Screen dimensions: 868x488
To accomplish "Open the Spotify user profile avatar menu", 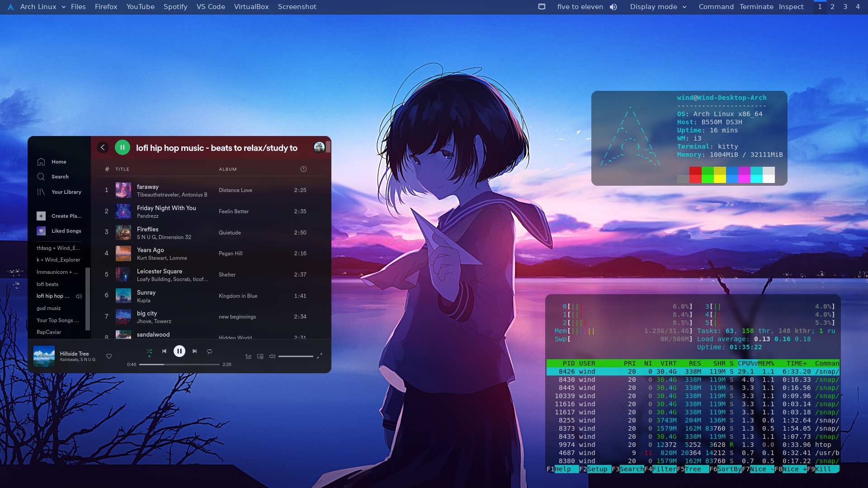I will (x=319, y=147).
